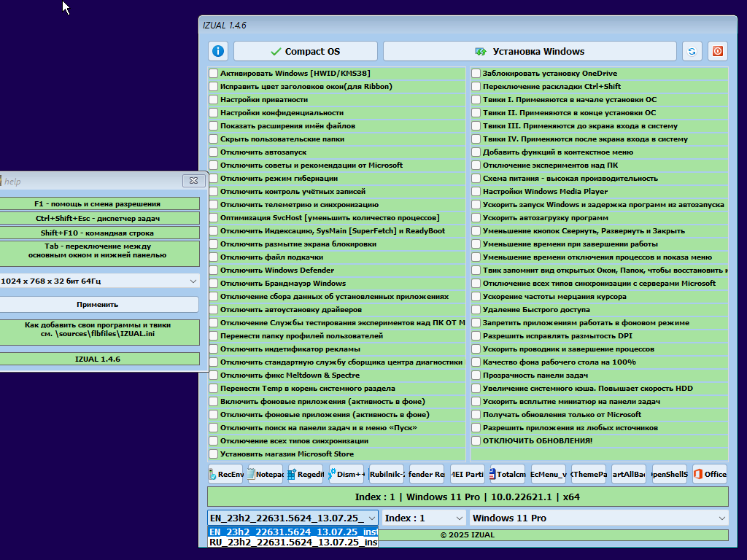
Task: Open the Windows 11 Pro edition dropdown
Action: [600, 518]
